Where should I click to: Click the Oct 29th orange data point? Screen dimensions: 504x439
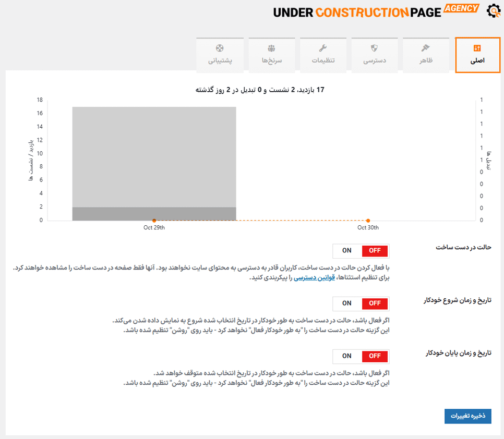click(x=154, y=221)
